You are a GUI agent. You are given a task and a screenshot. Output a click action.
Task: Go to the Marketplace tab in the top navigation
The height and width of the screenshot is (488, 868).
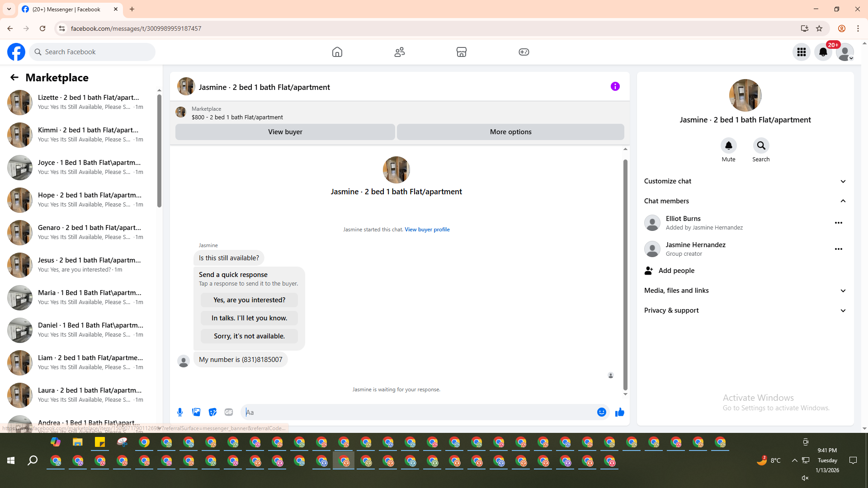(461, 52)
